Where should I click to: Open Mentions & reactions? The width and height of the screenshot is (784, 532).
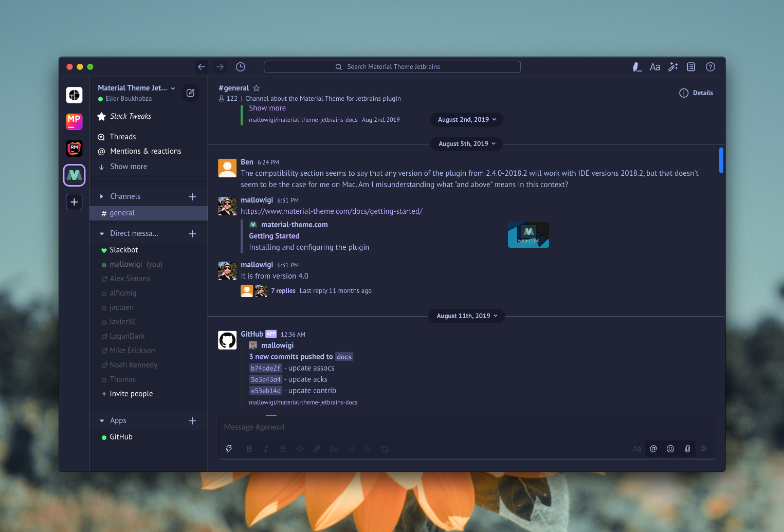click(x=145, y=151)
